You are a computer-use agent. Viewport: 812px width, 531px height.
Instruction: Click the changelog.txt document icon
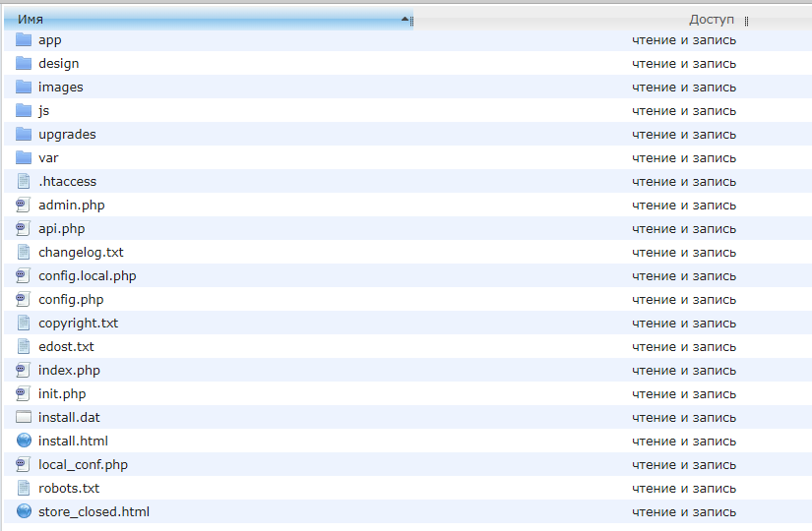(x=24, y=252)
